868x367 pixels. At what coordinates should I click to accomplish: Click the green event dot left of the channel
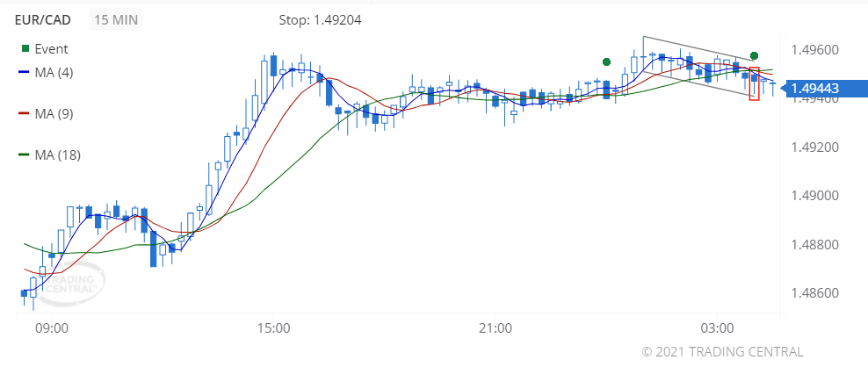[x=606, y=61]
